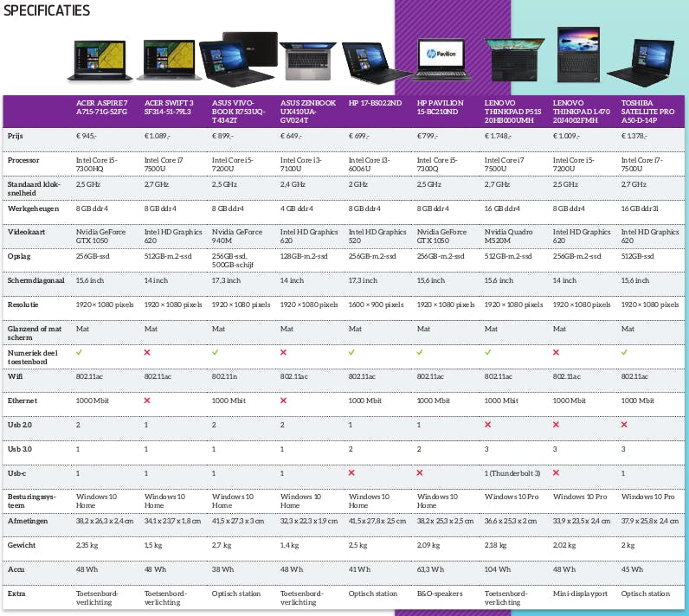The width and height of the screenshot is (689, 616).
Task: Select the ACER ASPIRE 7 column header
Action: point(101,107)
